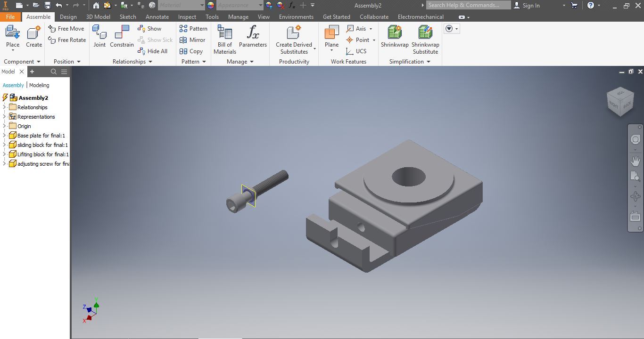
Task: Open the Parameters dialog from the ribbon
Action: tap(253, 37)
